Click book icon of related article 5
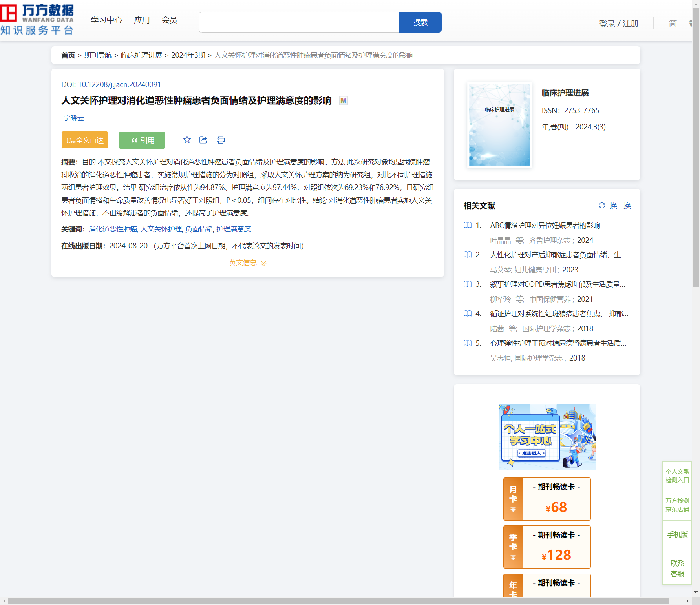The width and height of the screenshot is (700, 605). pyautogui.click(x=468, y=343)
